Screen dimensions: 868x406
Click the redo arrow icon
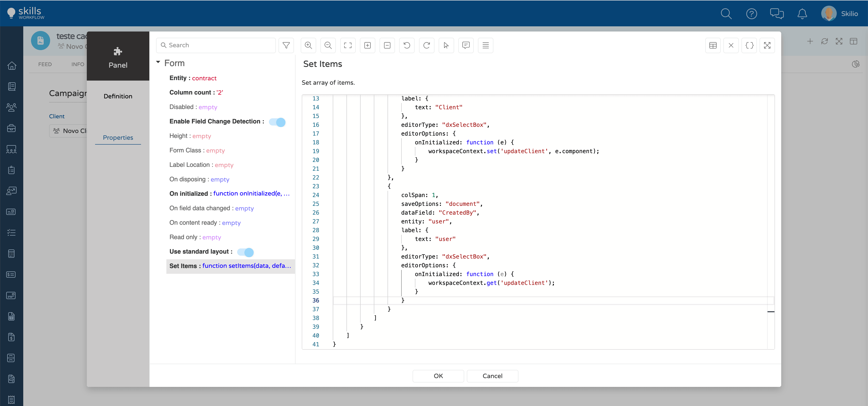click(x=426, y=45)
